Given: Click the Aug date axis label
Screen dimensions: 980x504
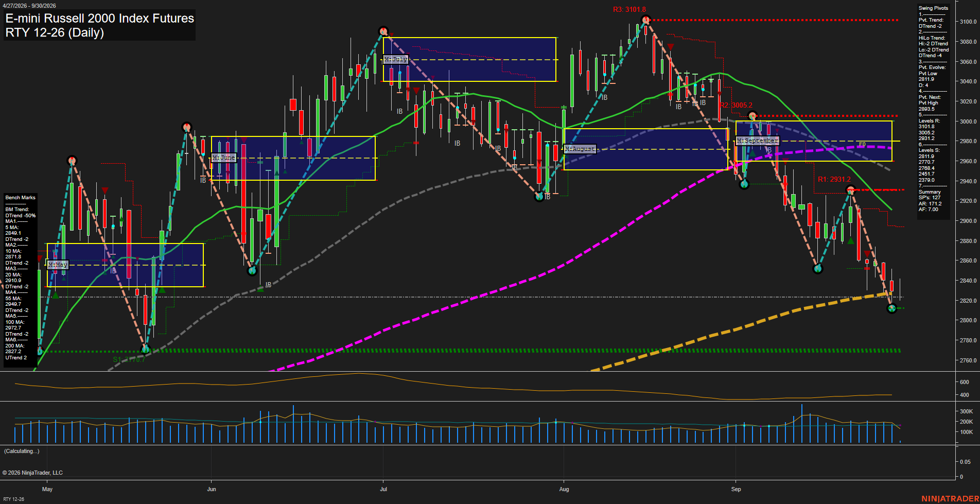Looking at the screenshot, I should pyautogui.click(x=564, y=489).
